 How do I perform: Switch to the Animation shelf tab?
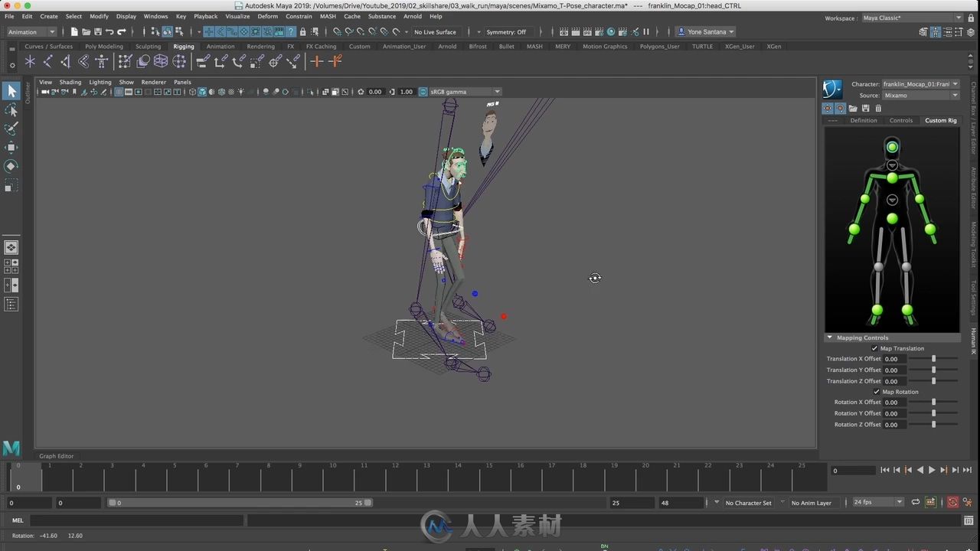220,46
